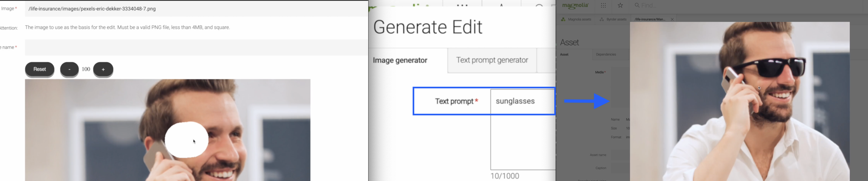The height and width of the screenshot is (181, 868).
Task: Increase brush size with plus button
Action: (x=103, y=69)
